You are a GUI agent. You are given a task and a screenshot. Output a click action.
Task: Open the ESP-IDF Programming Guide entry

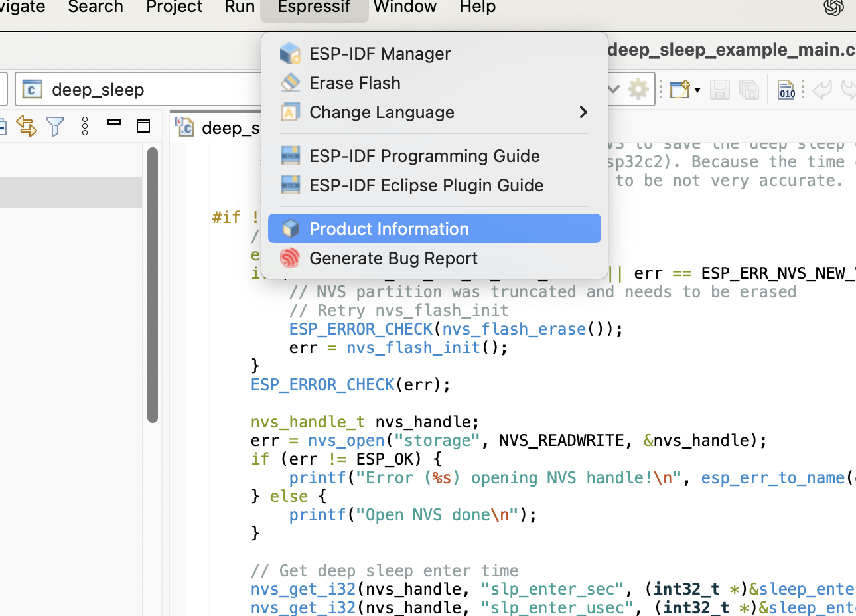(435, 156)
